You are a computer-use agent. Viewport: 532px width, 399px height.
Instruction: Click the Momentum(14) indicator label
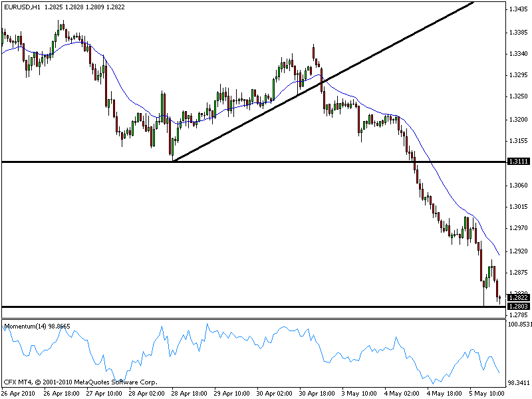point(37,327)
